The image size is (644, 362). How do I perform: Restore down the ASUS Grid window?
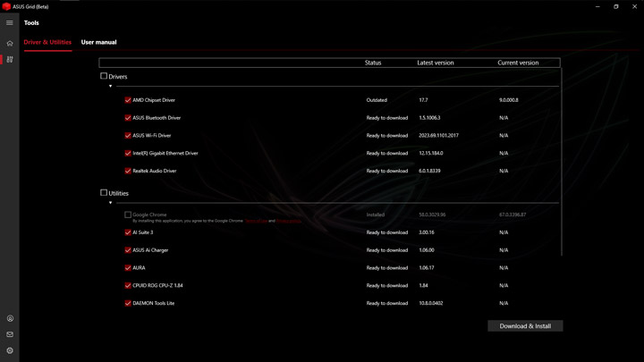click(616, 6)
